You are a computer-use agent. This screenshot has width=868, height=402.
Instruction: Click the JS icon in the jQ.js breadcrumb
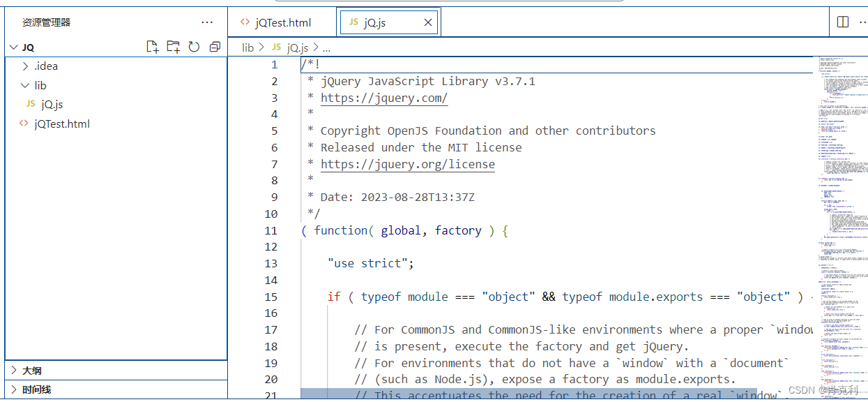[276, 47]
